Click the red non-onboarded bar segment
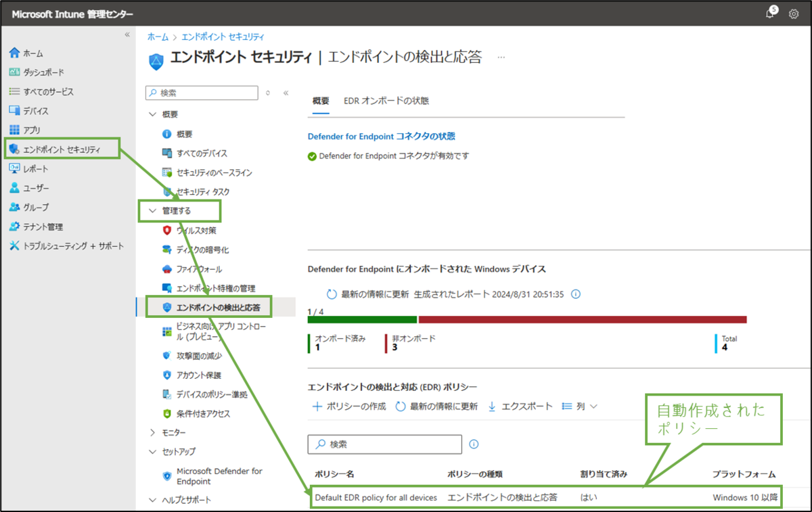Viewport: 812px width, 512px height. [583, 319]
